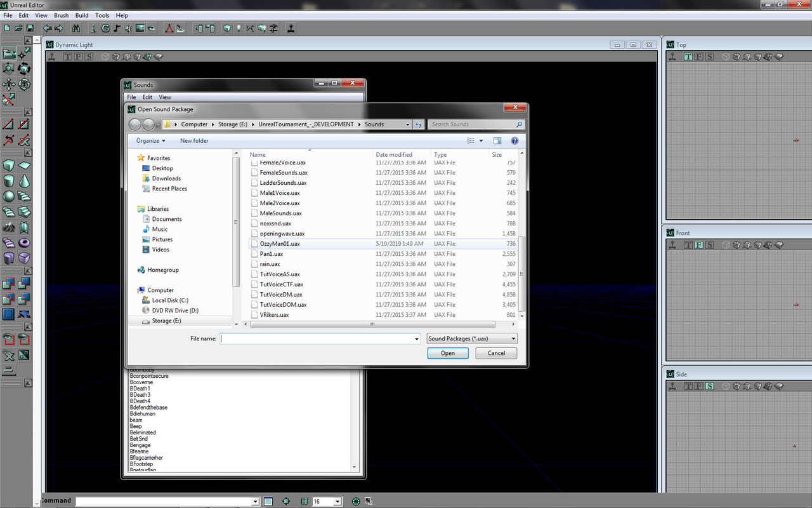
Task: Toggle the F button in Front viewport
Action: tap(698, 244)
